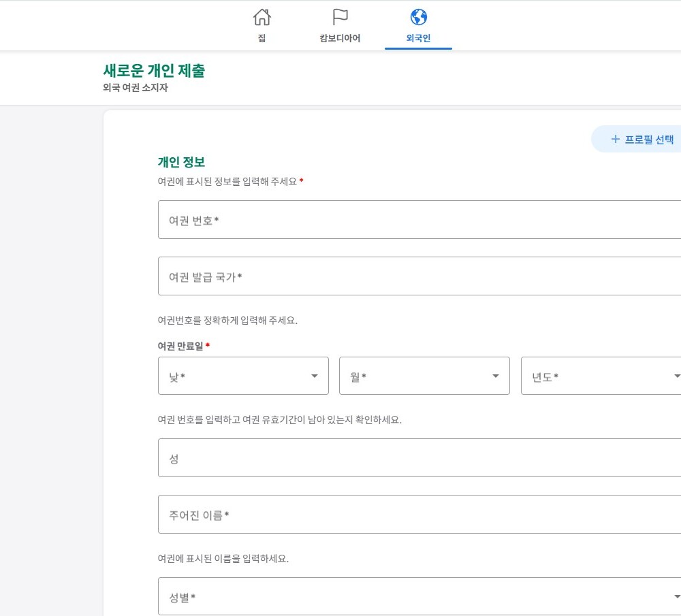Viewport: 681px width, 616px height.
Task: Open the 캄보디아어 tab label
Action: (x=340, y=38)
